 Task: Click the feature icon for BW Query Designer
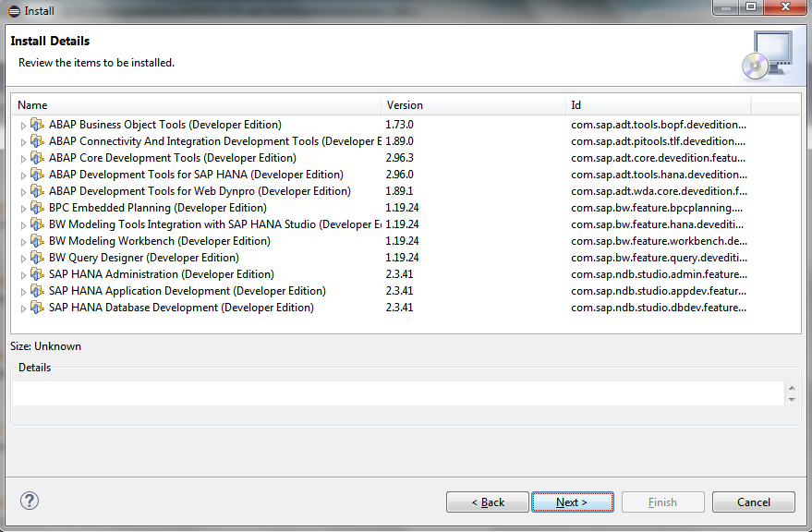pos(37,257)
